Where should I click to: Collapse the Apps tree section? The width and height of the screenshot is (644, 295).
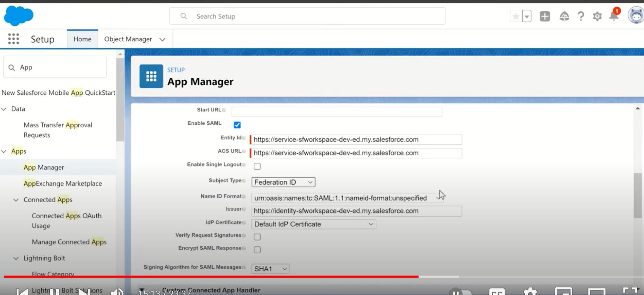tap(4, 151)
